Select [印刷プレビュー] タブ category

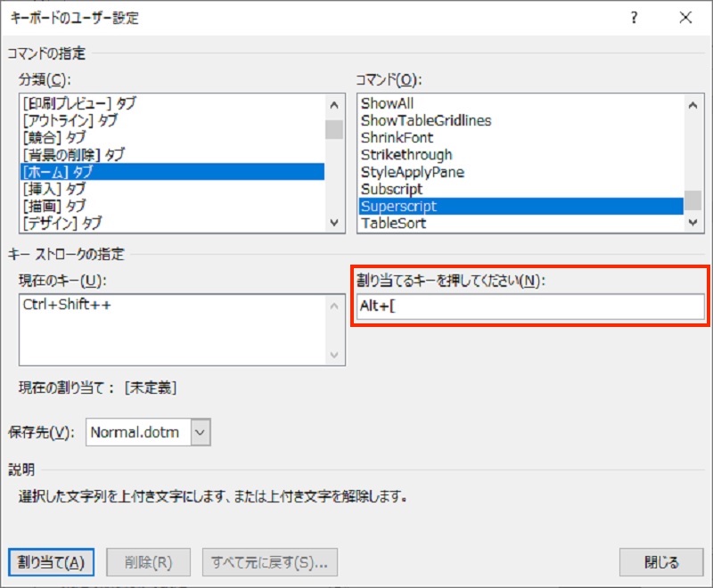pos(172,103)
